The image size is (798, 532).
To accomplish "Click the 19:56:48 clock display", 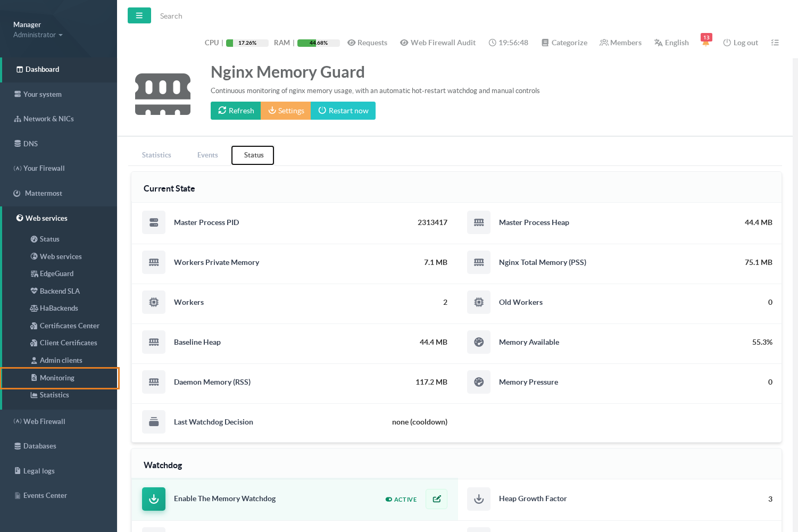I will coord(509,43).
